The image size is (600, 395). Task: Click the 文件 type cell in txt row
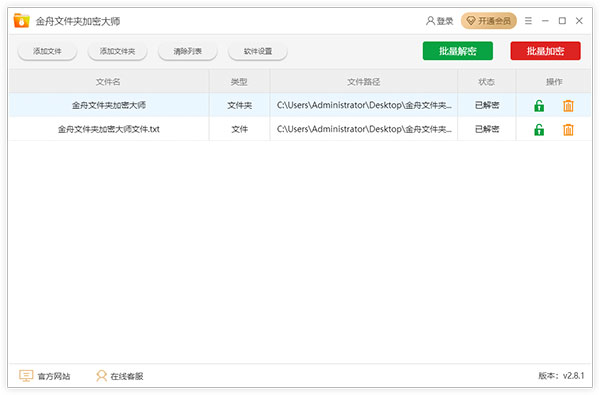click(x=240, y=129)
